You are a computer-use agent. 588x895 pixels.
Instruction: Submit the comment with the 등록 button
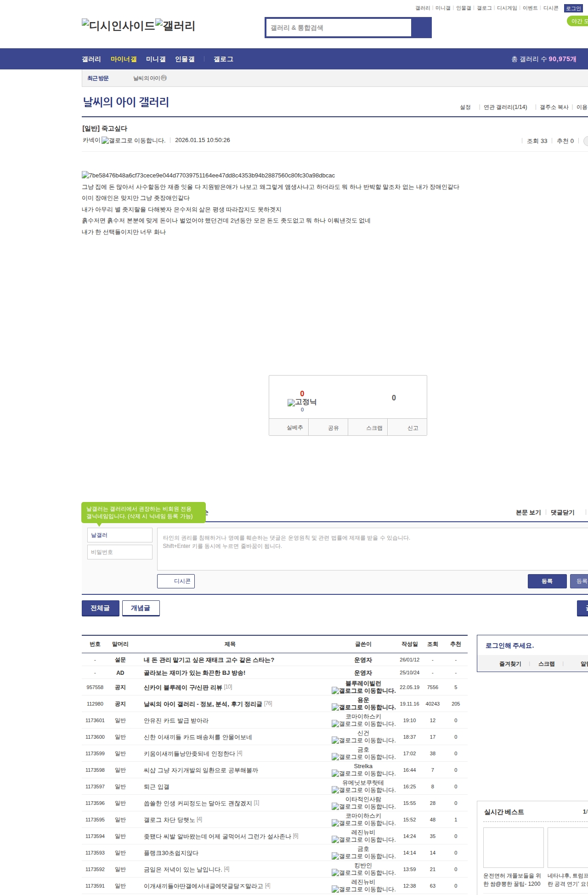coord(547,581)
